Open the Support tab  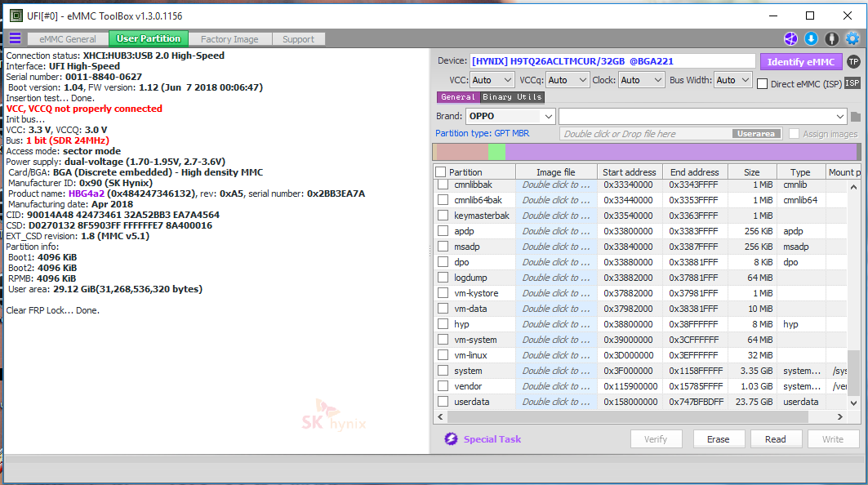[298, 39]
